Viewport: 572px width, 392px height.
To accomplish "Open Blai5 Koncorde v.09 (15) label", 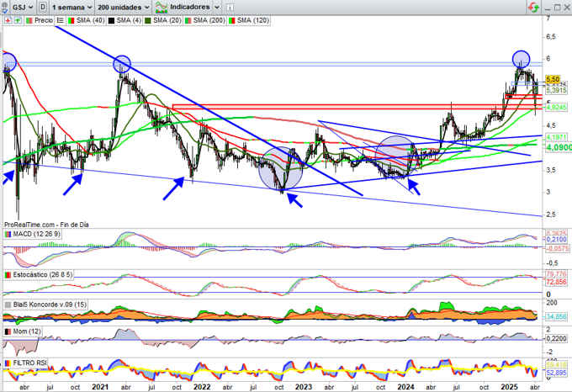I will [50, 305].
